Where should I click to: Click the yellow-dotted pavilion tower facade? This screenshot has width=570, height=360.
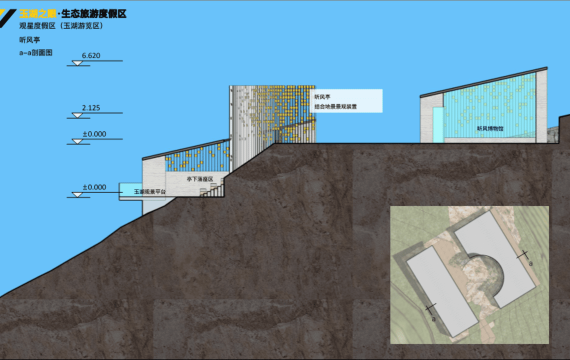273,114
